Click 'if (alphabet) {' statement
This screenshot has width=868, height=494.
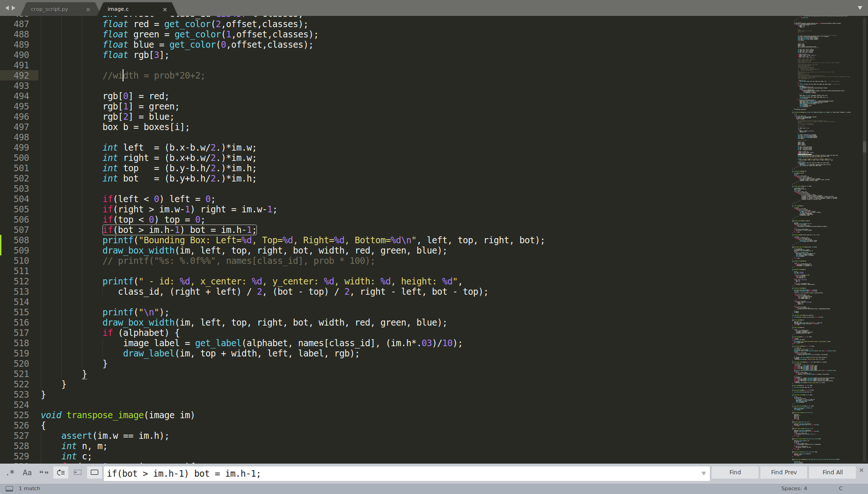pyautogui.click(x=141, y=333)
